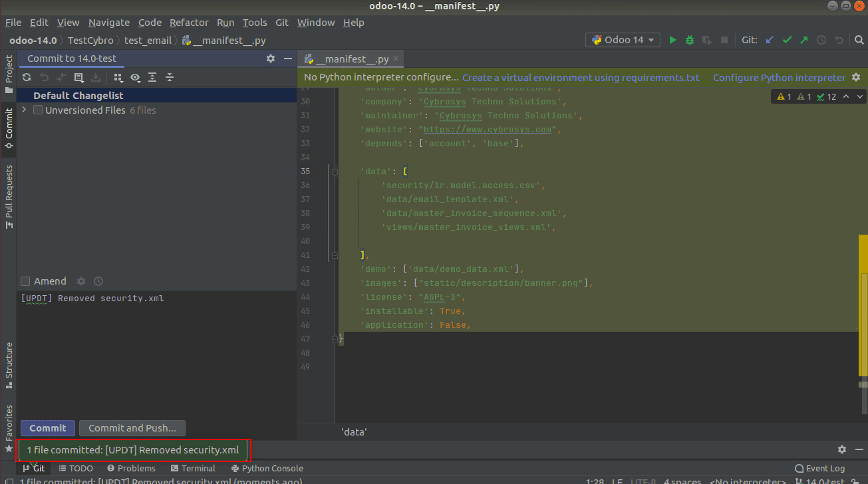Open the Structure side tool window
The width and height of the screenshot is (868, 484).
coord(9,365)
